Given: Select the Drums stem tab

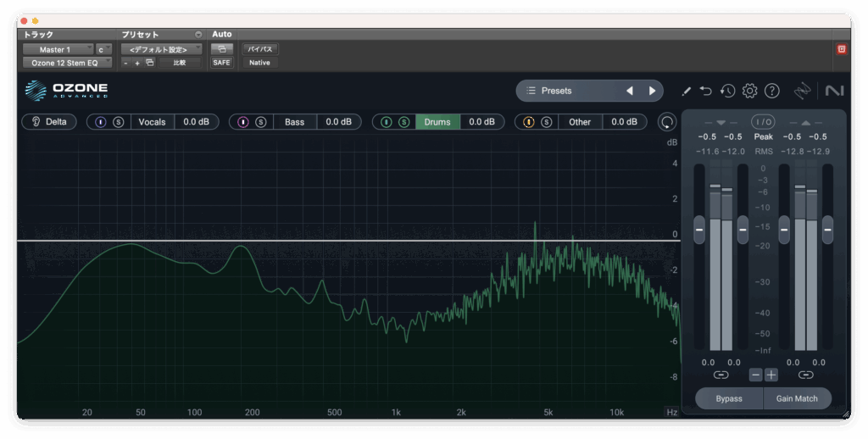Looking at the screenshot, I should [x=437, y=122].
